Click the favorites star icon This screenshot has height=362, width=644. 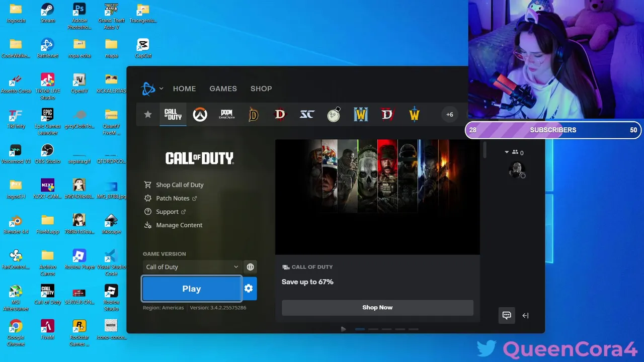148,115
